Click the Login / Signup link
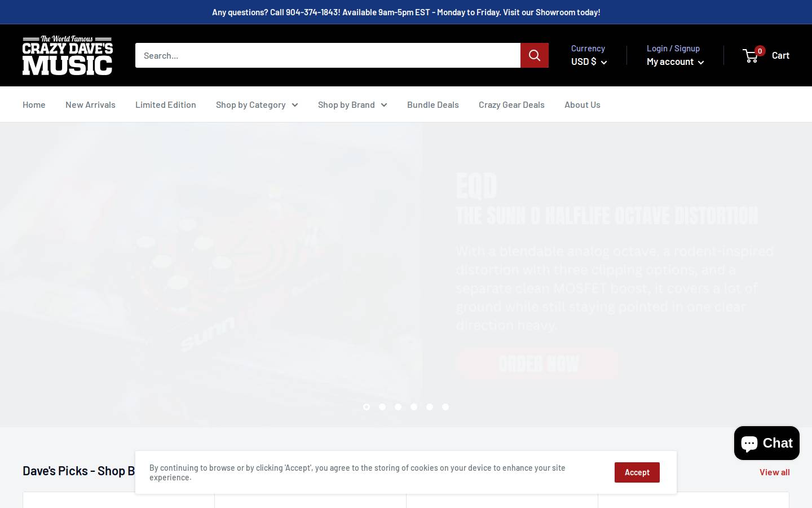The height and width of the screenshot is (508, 812). tap(673, 49)
